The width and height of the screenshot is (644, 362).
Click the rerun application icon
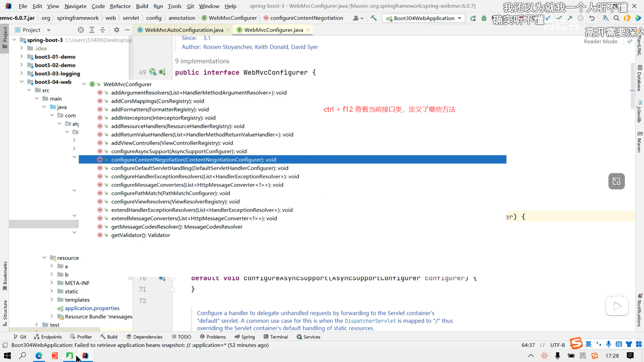click(x=473, y=18)
